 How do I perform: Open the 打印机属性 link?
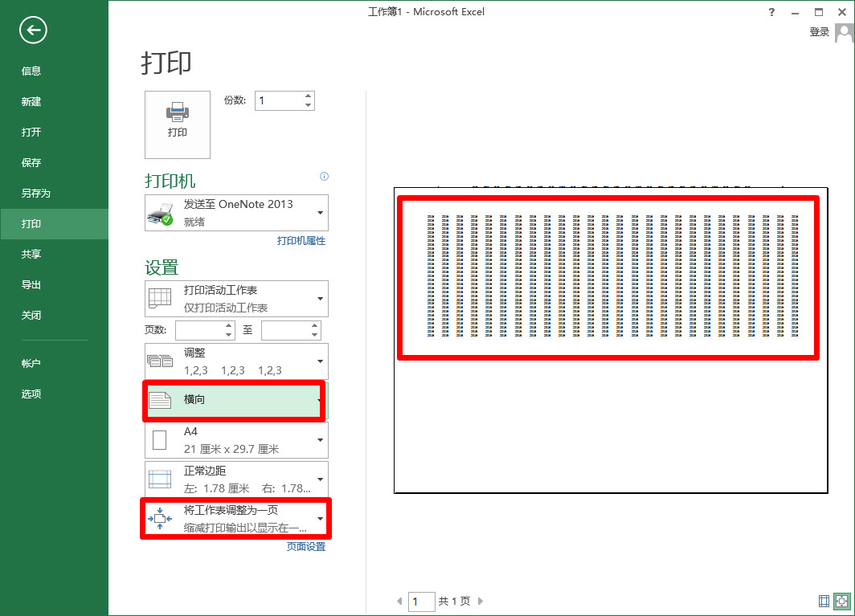click(301, 241)
